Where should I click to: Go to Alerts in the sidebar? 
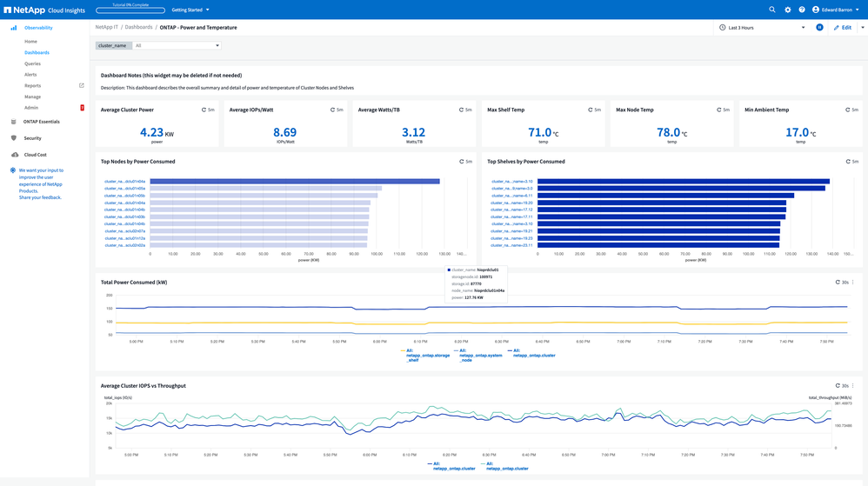(x=30, y=75)
